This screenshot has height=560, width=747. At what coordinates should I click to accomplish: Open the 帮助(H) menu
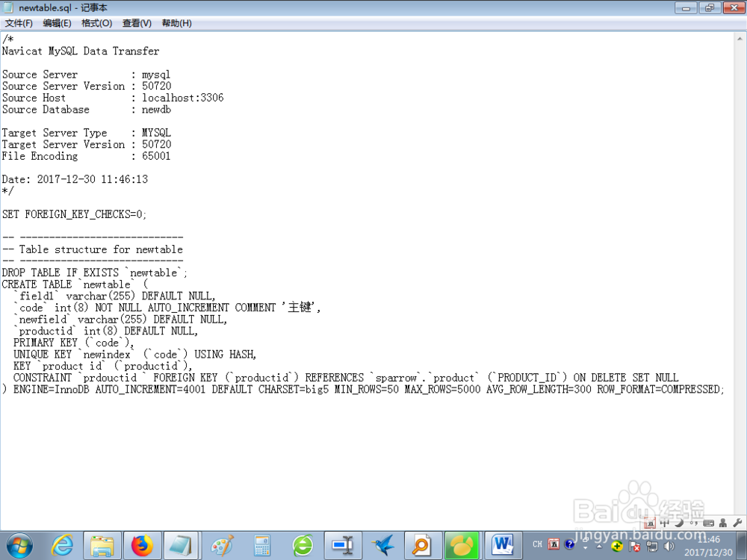click(x=177, y=23)
